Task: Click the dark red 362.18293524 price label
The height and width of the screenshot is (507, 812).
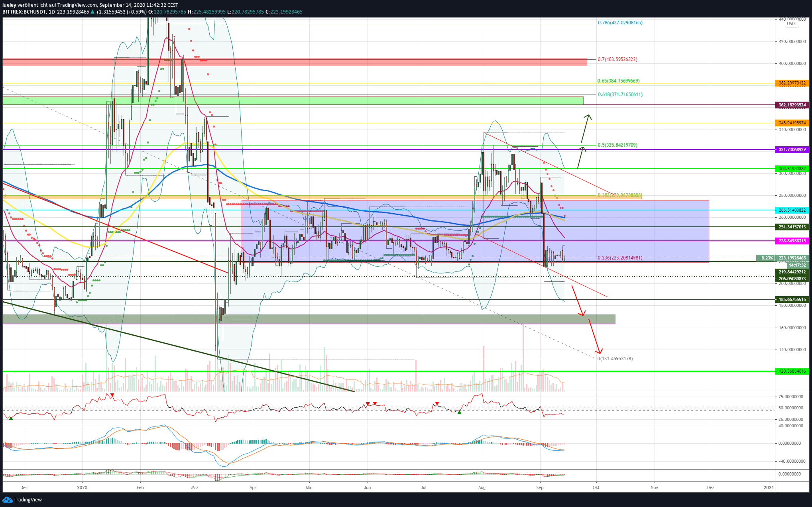Action: point(792,105)
